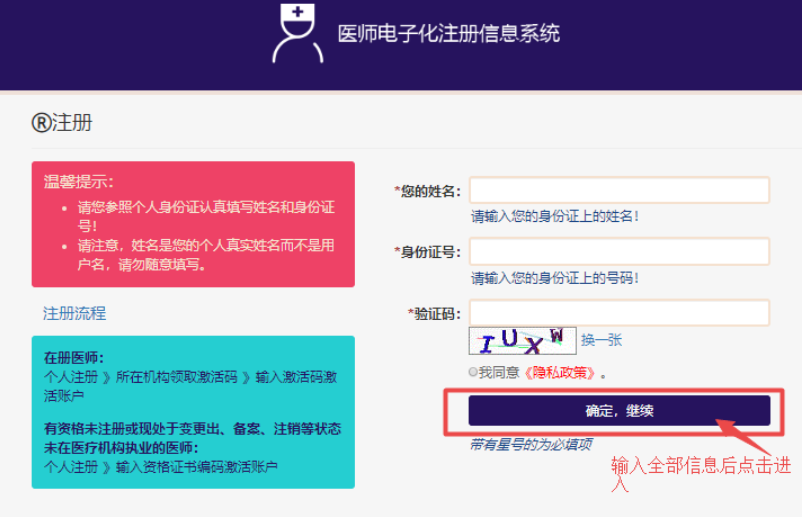Image resolution: width=804 pixels, height=517 pixels.
Task: Click the 在册医师 heading in cyan panel
Action: (74, 357)
